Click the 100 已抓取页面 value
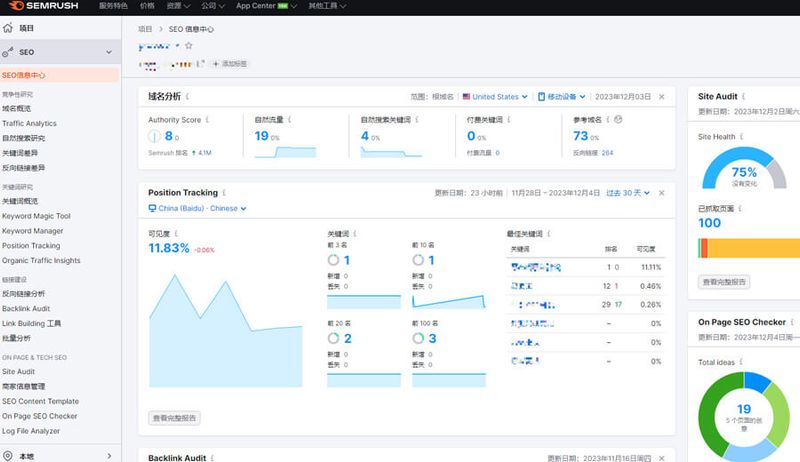800x462 pixels. click(x=709, y=223)
